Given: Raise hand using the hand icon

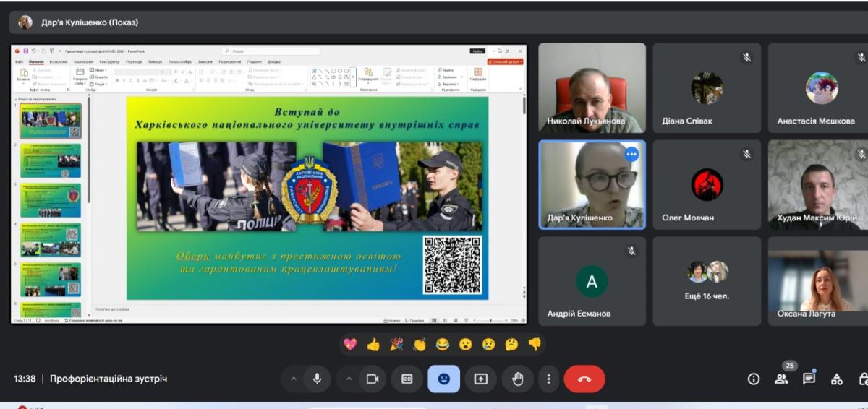Looking at the screenshot, I should (517, 379).
